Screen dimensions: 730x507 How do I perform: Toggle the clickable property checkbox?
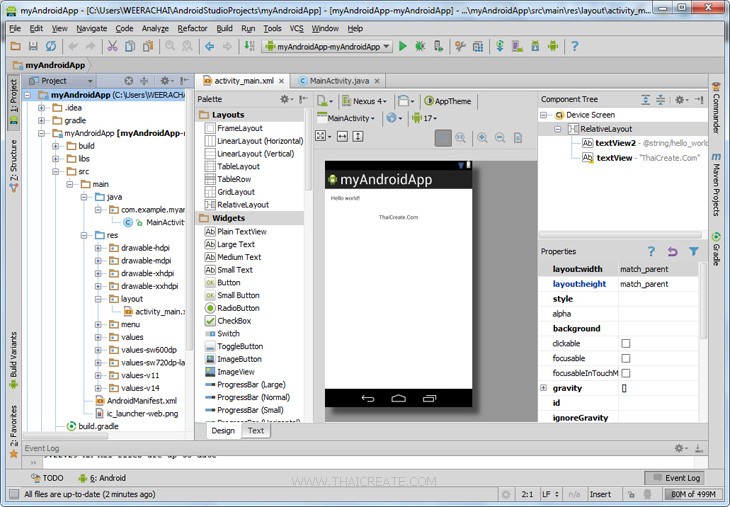pyautogui.click(x=626, y=343)
